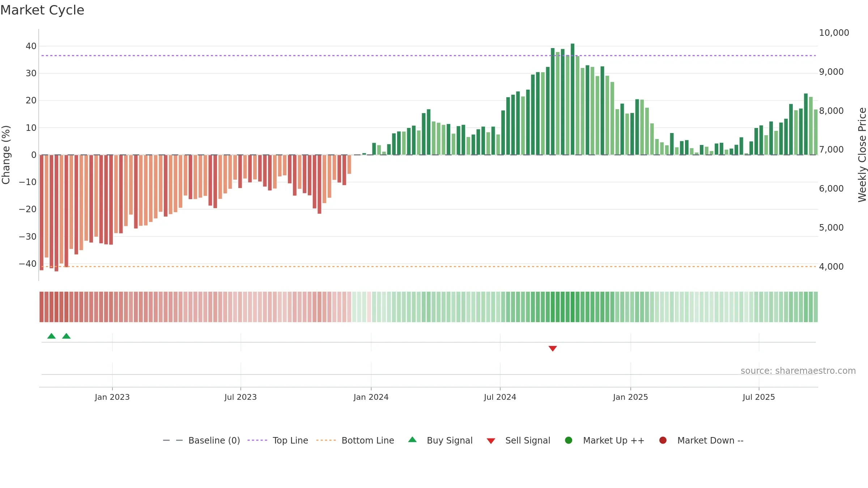Click the Change (%) axis title
Image resolution: width=868 pixels, height=488 pixels.
coord(6,155)
